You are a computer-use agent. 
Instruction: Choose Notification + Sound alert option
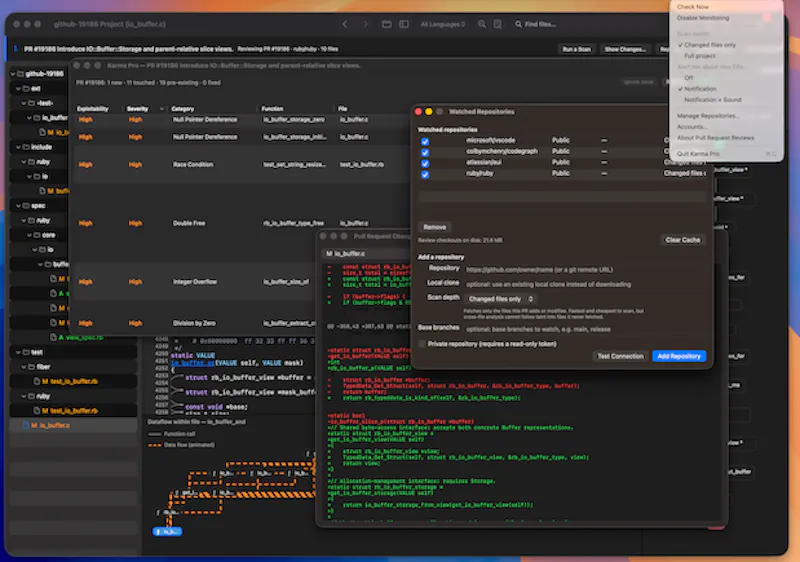[x=712, y=99]
